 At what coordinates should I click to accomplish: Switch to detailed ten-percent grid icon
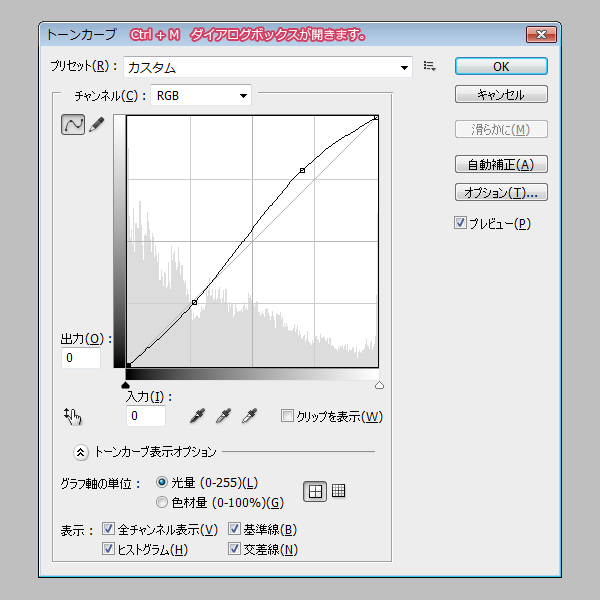339,491
